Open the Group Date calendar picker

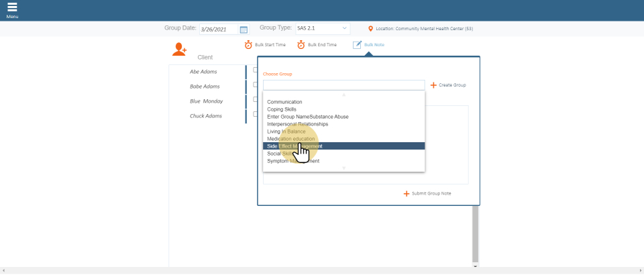coord(244,30)
